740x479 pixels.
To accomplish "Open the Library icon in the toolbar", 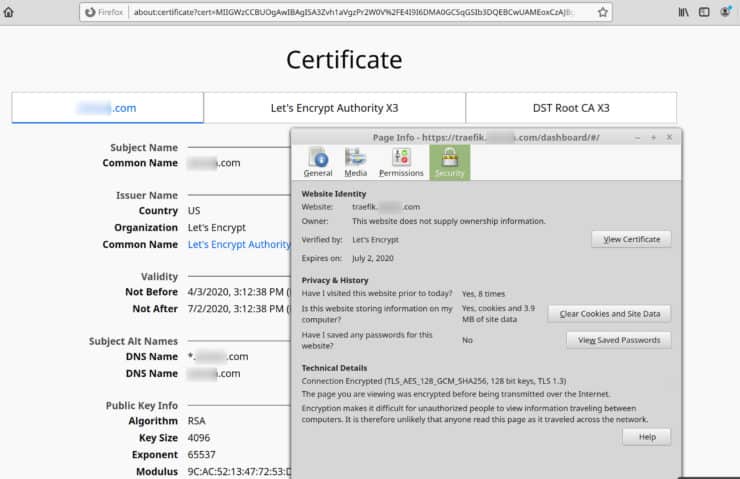I will pos(684,12).
